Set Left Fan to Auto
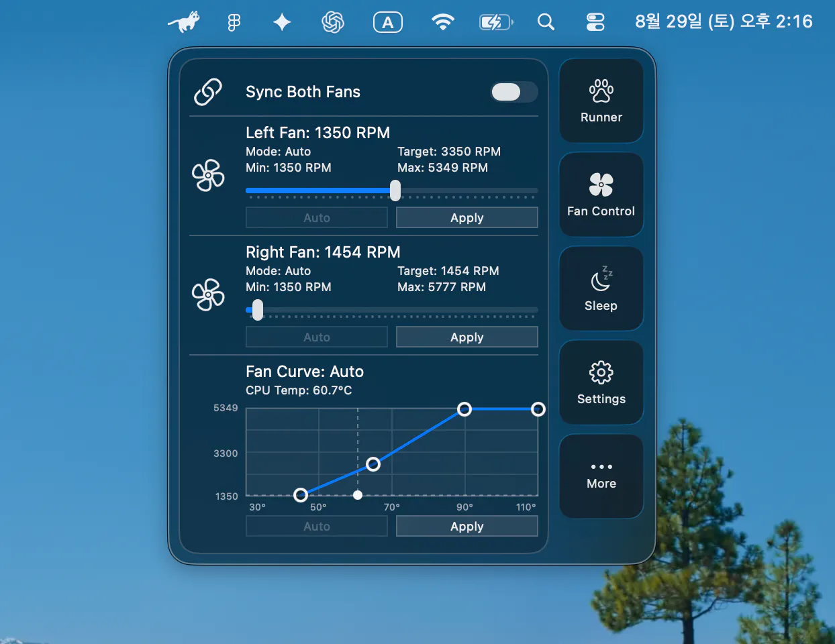The height and width of the screenshot is (644, 835). click(317, 217)
